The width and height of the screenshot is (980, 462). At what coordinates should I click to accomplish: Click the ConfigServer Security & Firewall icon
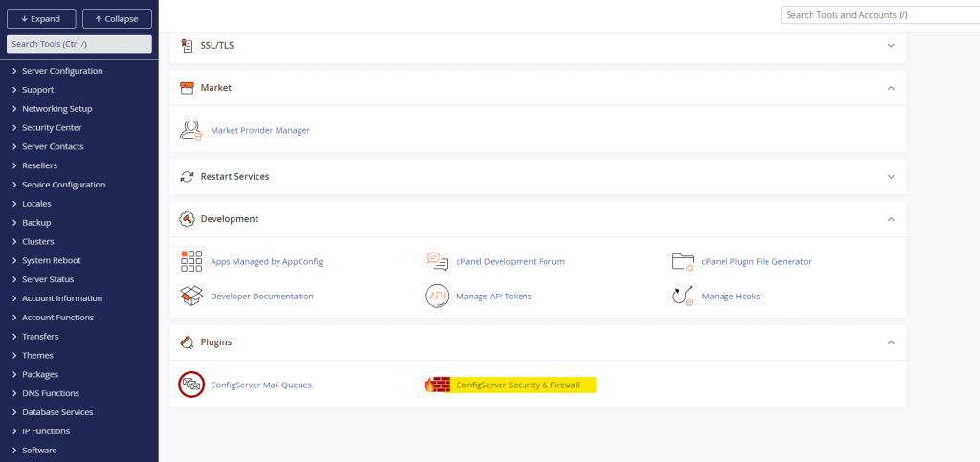pyautogui.click(x=437, y=385)
